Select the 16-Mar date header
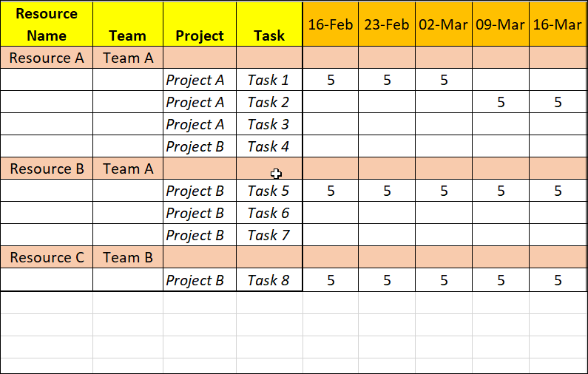The height and width of the screenshot is (374, 588). point(558,24)
